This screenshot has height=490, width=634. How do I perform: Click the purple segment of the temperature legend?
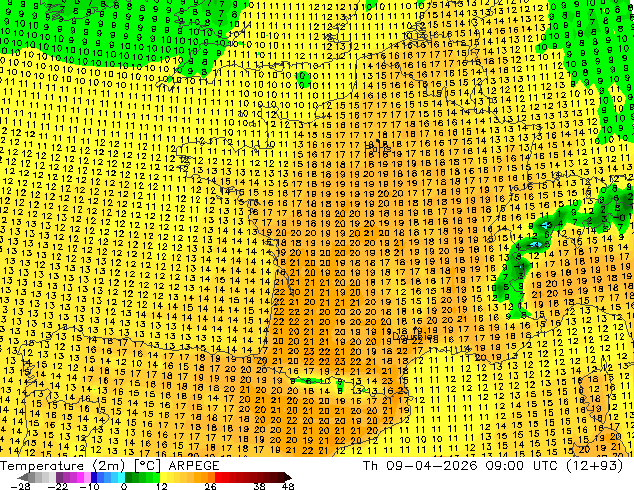tap(73, 477)
